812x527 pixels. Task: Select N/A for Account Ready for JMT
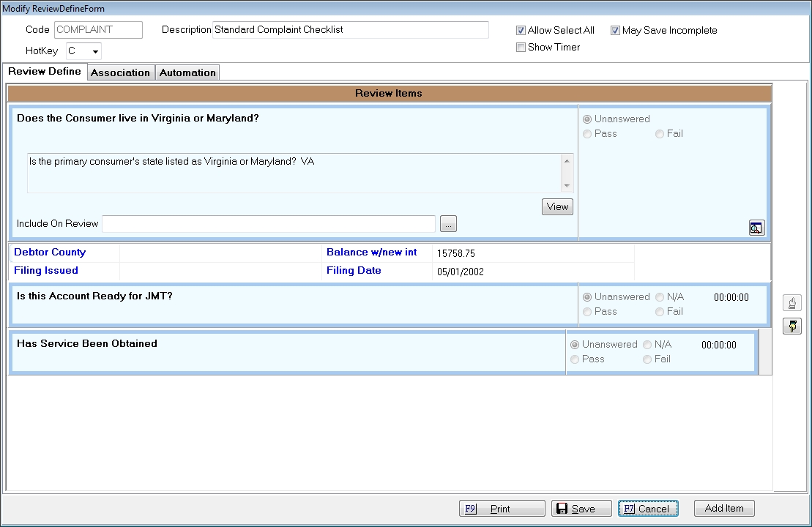(660, 297)
